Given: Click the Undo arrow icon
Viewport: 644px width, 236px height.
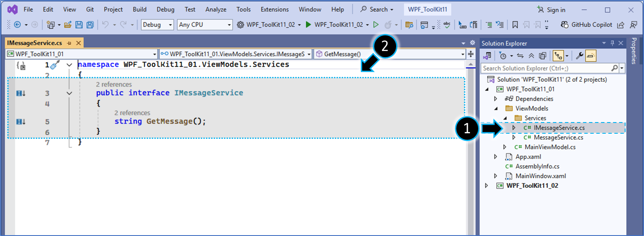Looking at the screenshot, I should pos(106,25).
